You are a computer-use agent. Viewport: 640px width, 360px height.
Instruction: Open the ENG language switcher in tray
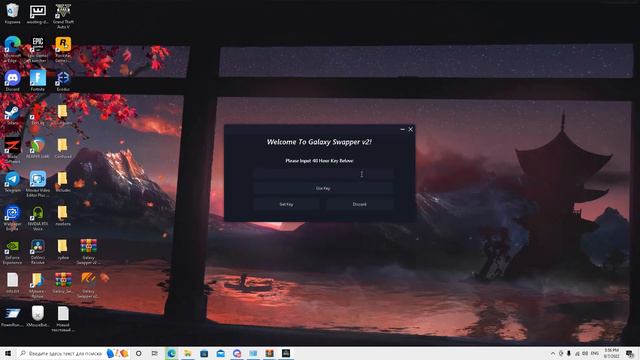(595, 353)
